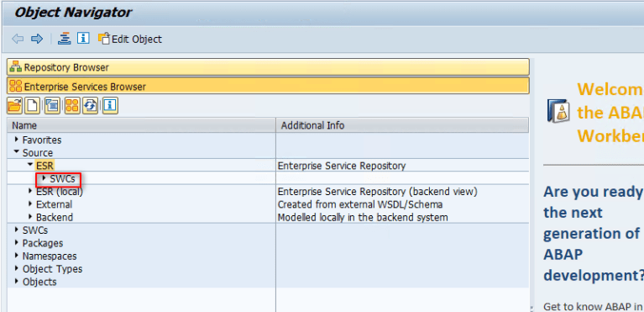The image size is (644, 312).
Task: Click the new blank document icon
Action: 33,106
